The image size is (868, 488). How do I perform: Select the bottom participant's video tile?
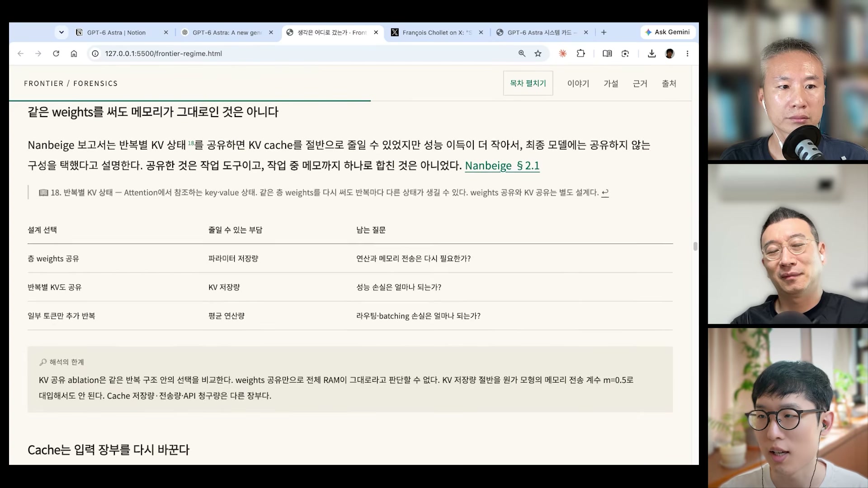point(788,408)
